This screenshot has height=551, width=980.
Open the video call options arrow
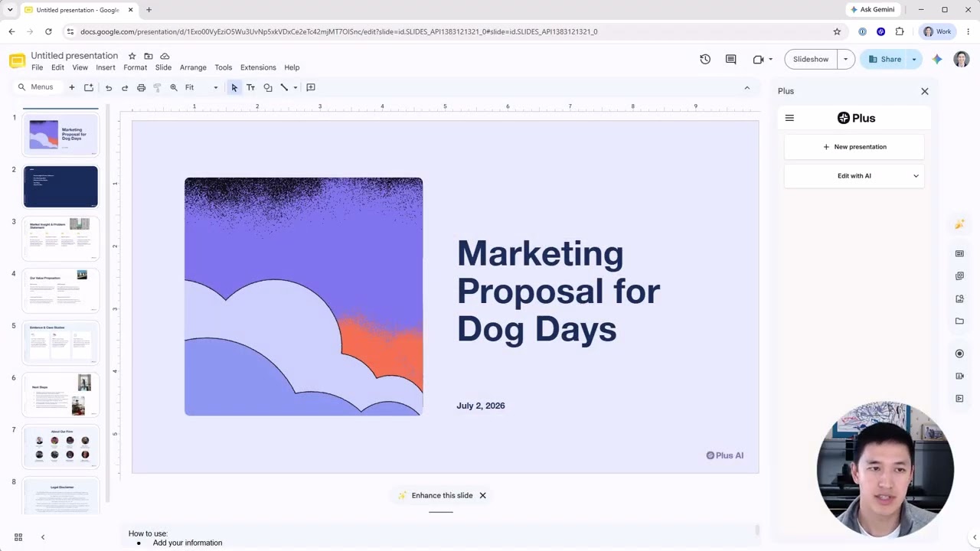tap(770, 59)
